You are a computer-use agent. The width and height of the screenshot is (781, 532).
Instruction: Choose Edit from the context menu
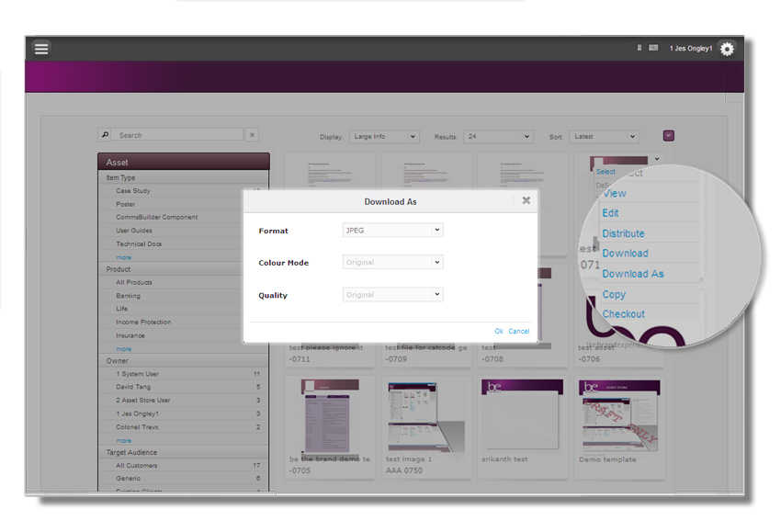coord(610,213)
